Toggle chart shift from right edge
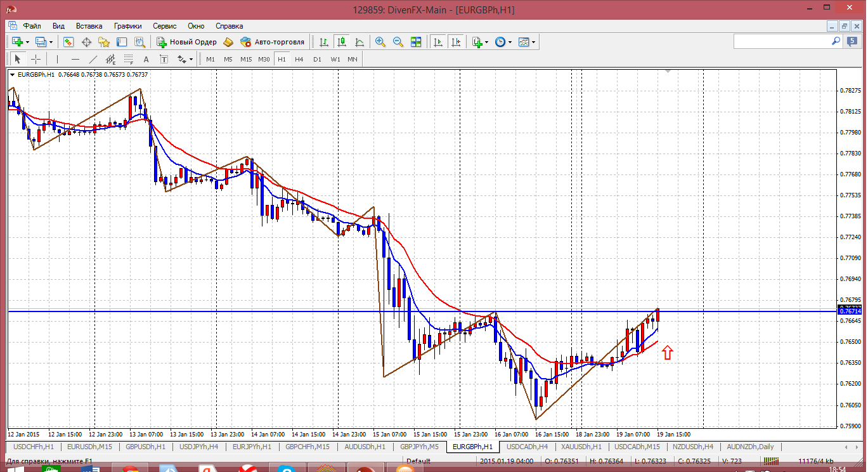The height and width of the screenshot is (472, 868). pos(455,42)
